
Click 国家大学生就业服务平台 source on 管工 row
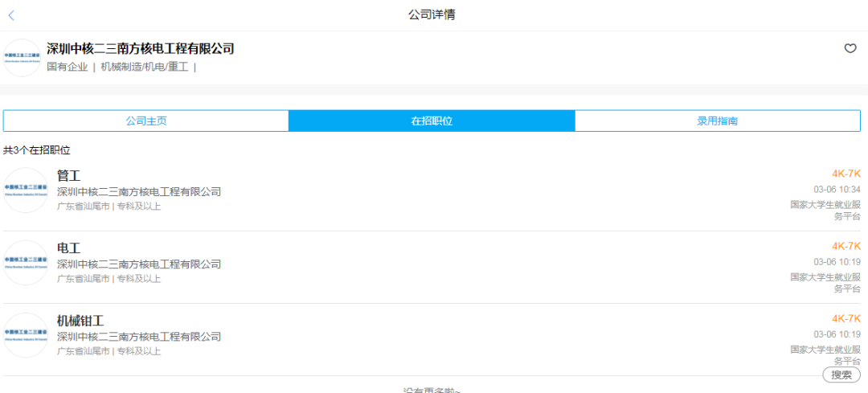pos(825,211)
